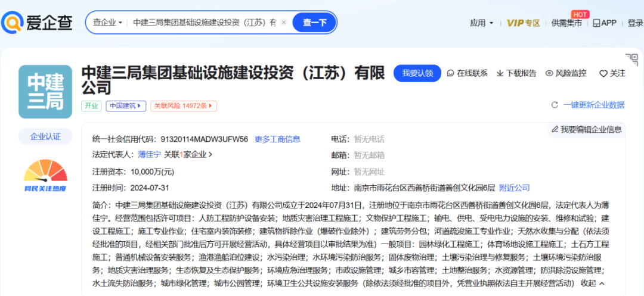Click the 我要认领 button
This screenshot has height=296, width=644.
coord(417,73)
